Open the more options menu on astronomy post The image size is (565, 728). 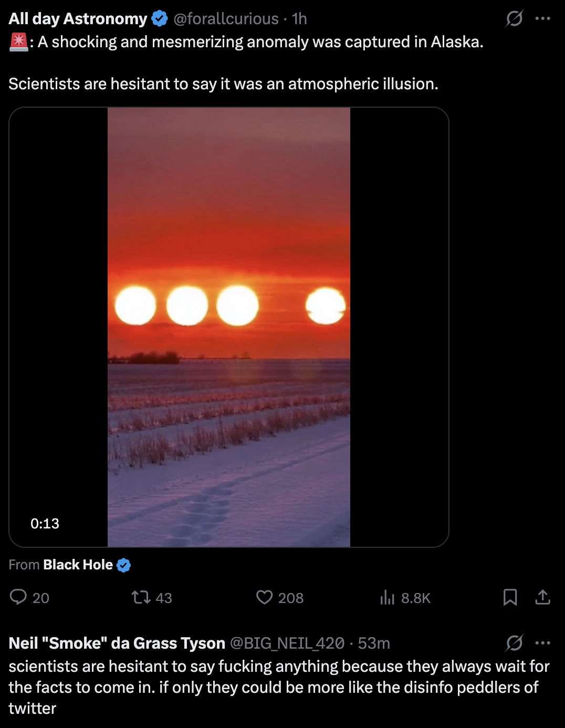(542, 19)
